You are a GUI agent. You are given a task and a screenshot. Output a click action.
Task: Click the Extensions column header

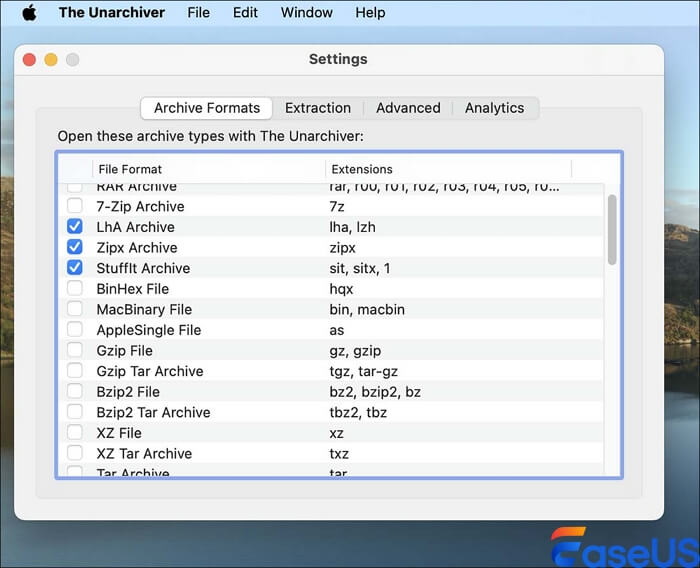tap(362, 169)
